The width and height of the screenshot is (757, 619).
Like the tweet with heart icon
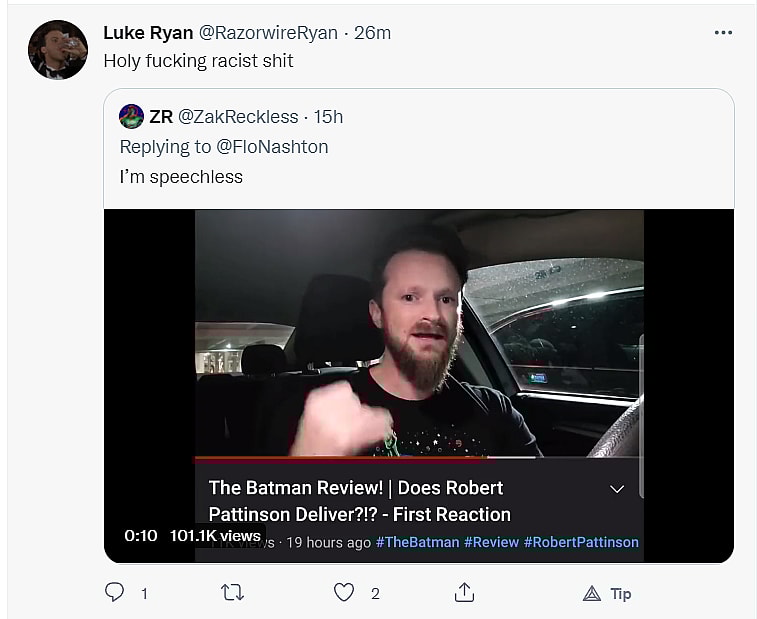344,593
